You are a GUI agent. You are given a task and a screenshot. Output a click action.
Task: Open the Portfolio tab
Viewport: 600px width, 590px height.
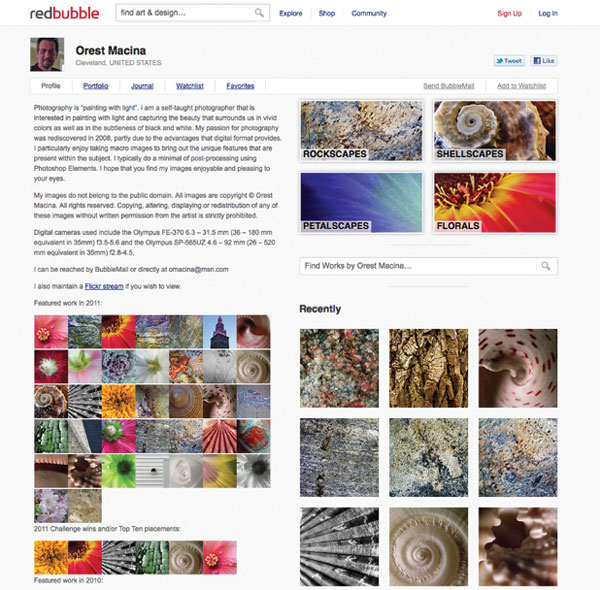(96, 86)
